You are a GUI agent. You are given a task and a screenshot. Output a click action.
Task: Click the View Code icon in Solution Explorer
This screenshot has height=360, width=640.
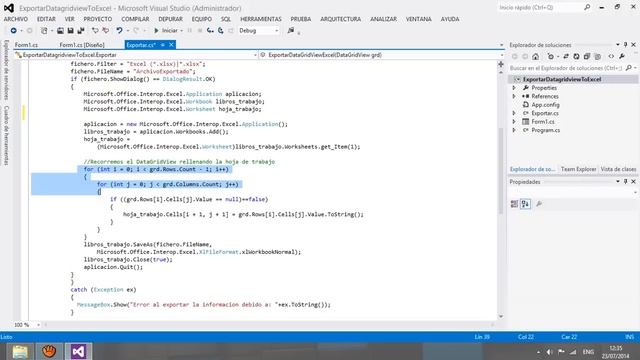pos(611,56)
